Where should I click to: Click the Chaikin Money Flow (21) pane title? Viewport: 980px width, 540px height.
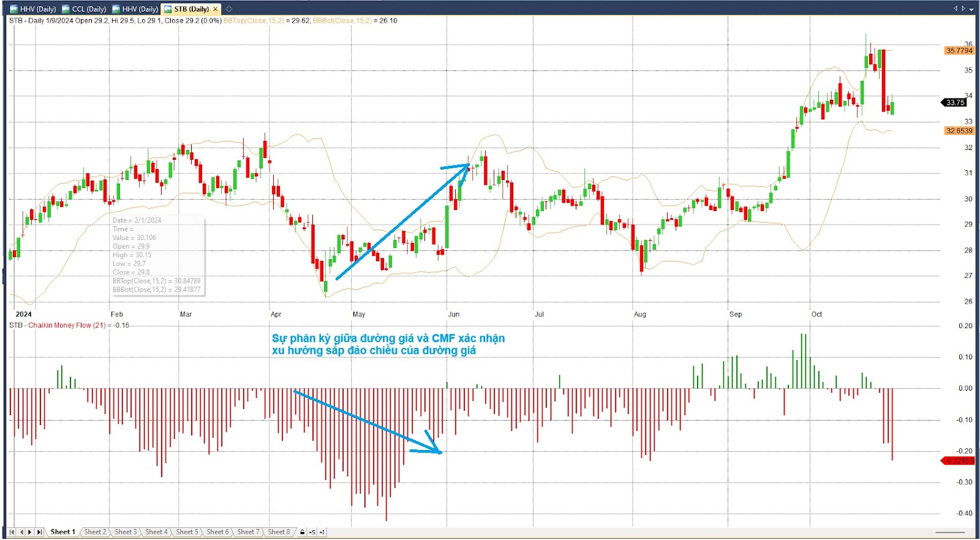coord(67,325)
